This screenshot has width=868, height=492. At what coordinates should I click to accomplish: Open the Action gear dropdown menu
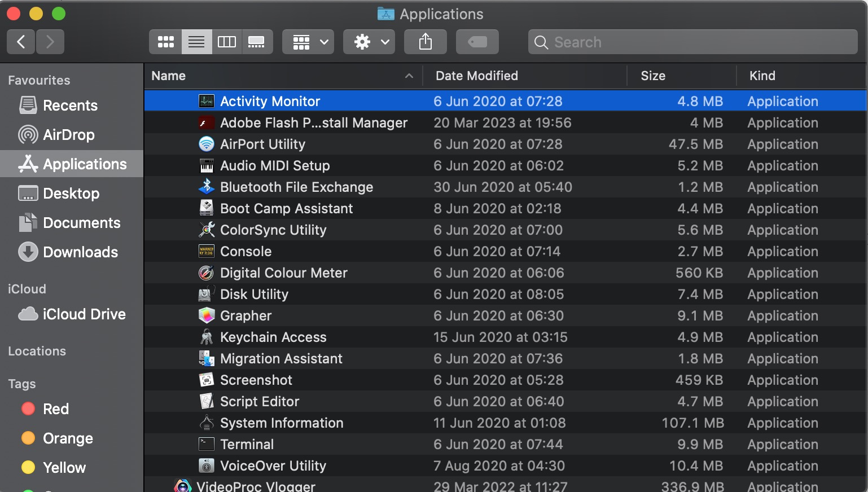click(x=369, y=42)
